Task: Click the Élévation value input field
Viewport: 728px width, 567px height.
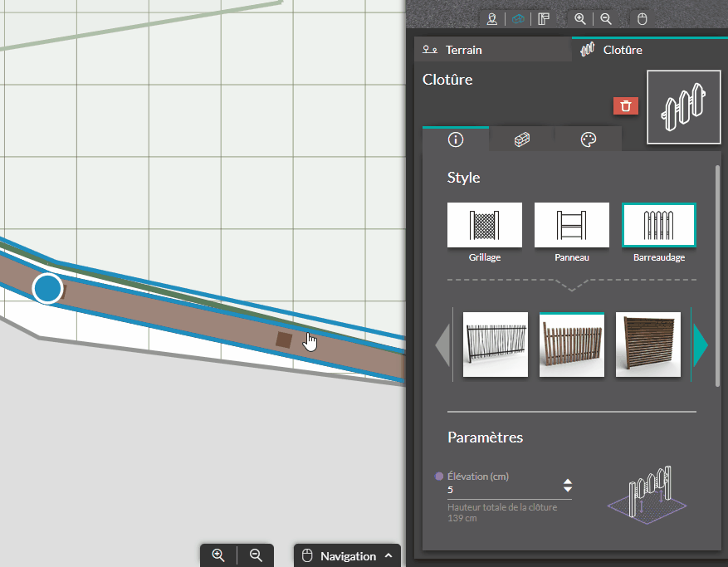Action: pyautogui.click(x=502, y=490)
